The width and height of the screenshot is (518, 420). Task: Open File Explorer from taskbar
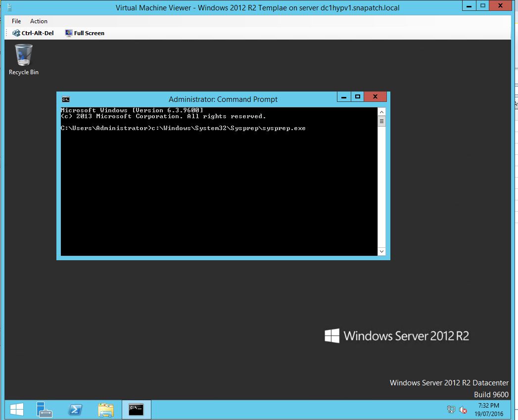point(106,410)
